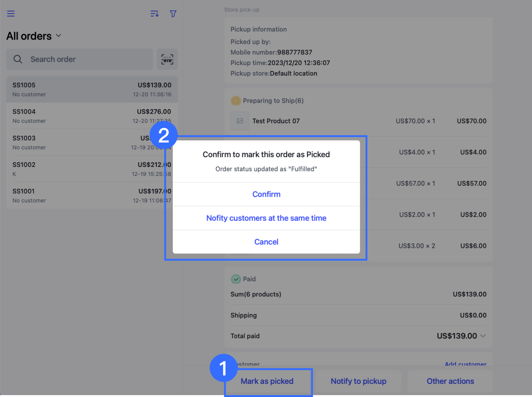This screenshot has height=397, width=532.
Task: Click the Add customer link
Action: pyautogui.click(x=466, y=363)
